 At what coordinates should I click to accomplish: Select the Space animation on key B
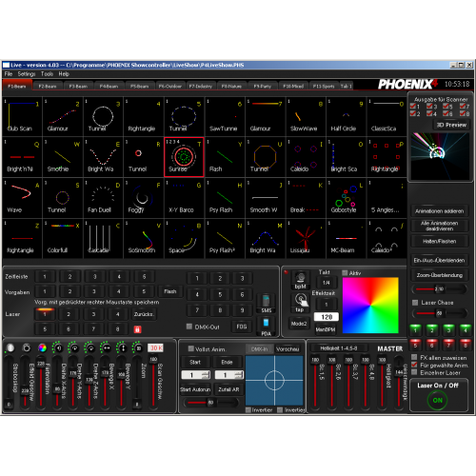[x=184, y=238]
